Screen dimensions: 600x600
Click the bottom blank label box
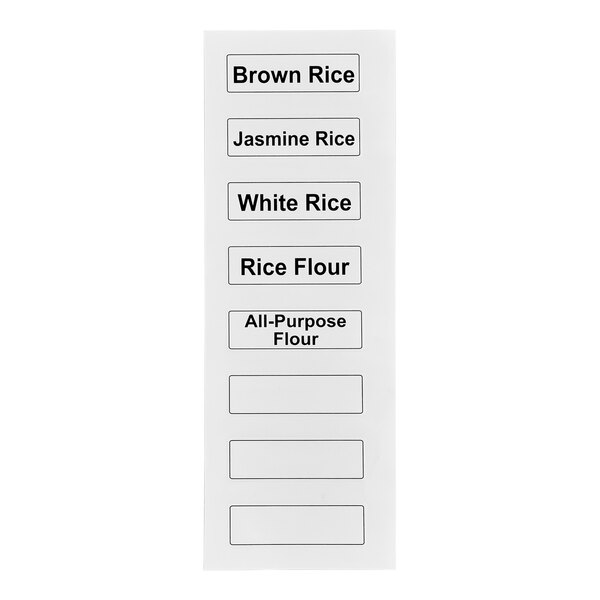point(296,524)
